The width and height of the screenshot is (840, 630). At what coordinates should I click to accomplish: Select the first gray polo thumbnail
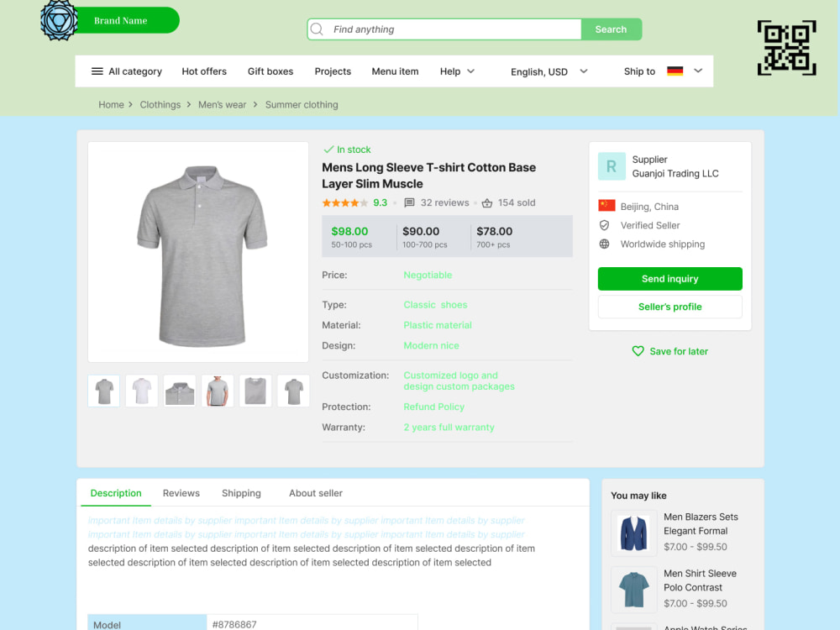[x=104, y=391]
